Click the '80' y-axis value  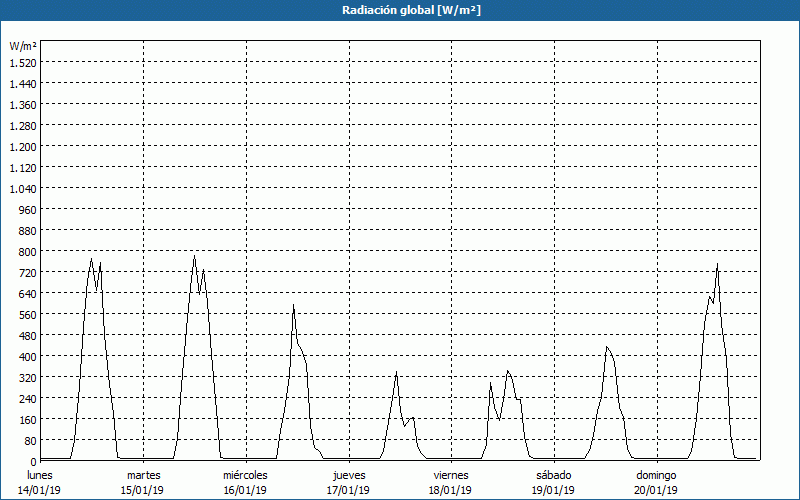(x=31, y=440)
